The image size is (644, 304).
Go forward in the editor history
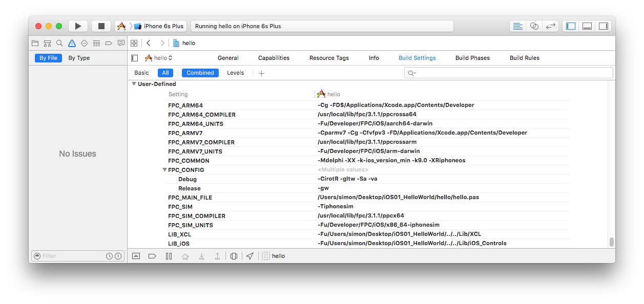click(162, 43)
